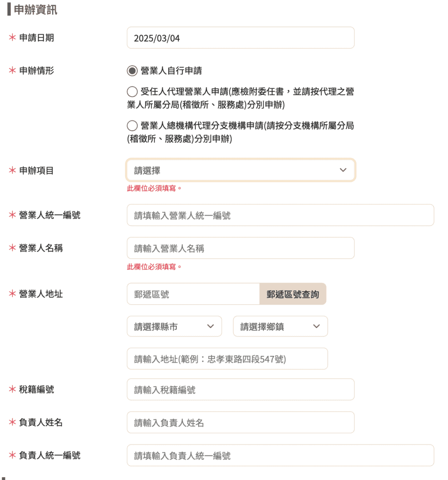Screen dimensions: 448x480
Task: Click the 郵遞區號 text box
Action: coord(193,294)
